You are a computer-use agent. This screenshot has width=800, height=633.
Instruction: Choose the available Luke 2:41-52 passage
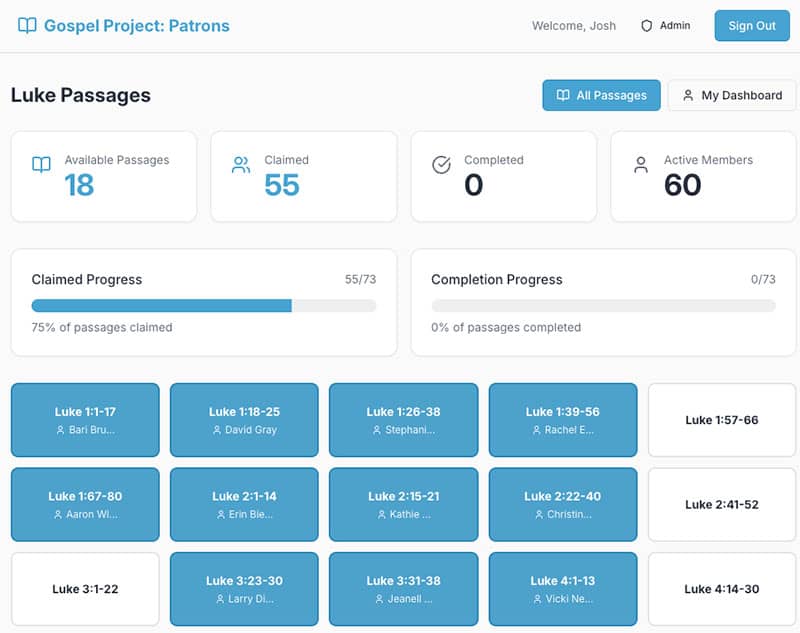point(722,504)
